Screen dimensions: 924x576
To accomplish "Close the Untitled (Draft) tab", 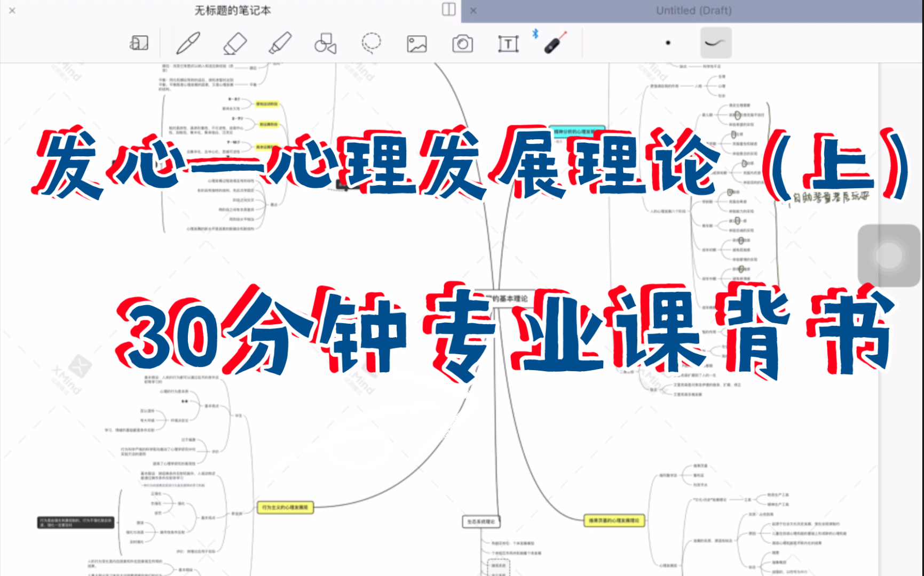I will pos(473,10).
